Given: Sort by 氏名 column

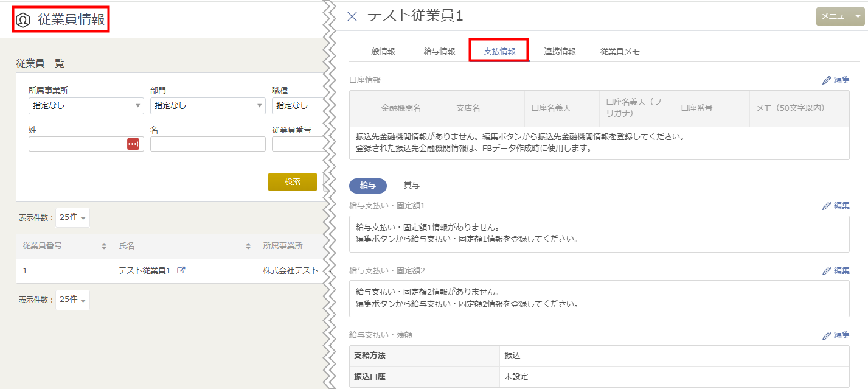Looking at the screenshot, I should click(x=248, y=247).
